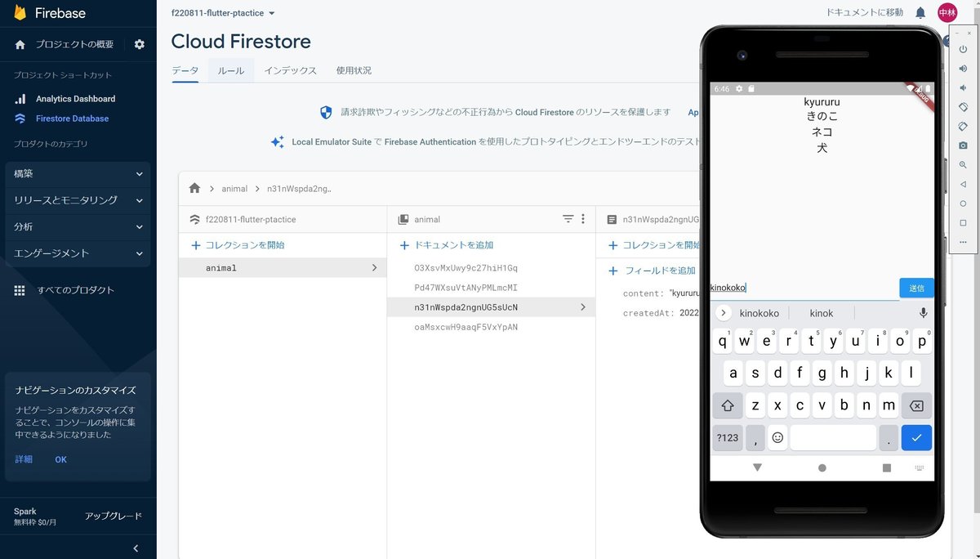The height and width of the screenshot is (559, 980).
Task: Open the animal collection filter icon
Action: click(x=568, y=219)
